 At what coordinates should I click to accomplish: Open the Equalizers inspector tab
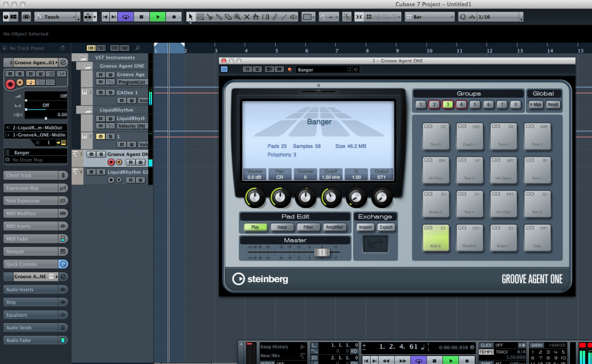[35, 314]
